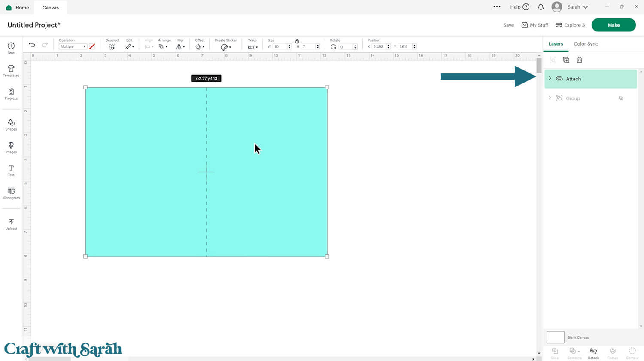Screen dimensions: 644x361
Task: Duplicate the selected layer
Action: coord(566,60)
